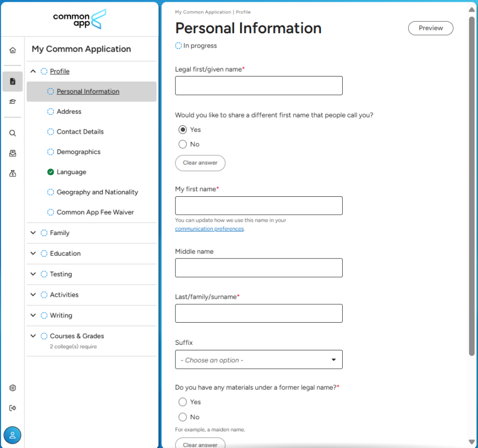
Task: Open My Common Application document icon
Action: point(12,82)
